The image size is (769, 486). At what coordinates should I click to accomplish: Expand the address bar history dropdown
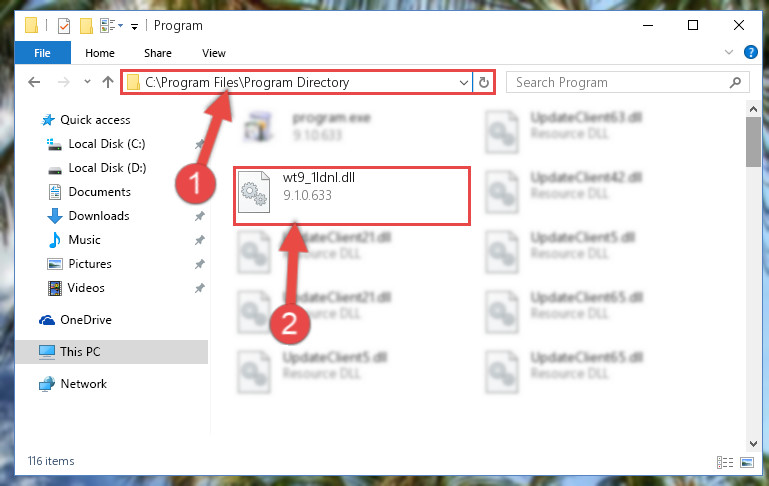click(463, 82)
